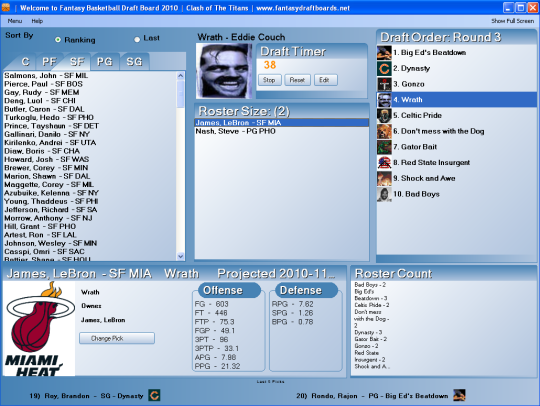Select James, LeBron in the roster list
This screenshot has width=540, height=406.
tap(282, 123)
